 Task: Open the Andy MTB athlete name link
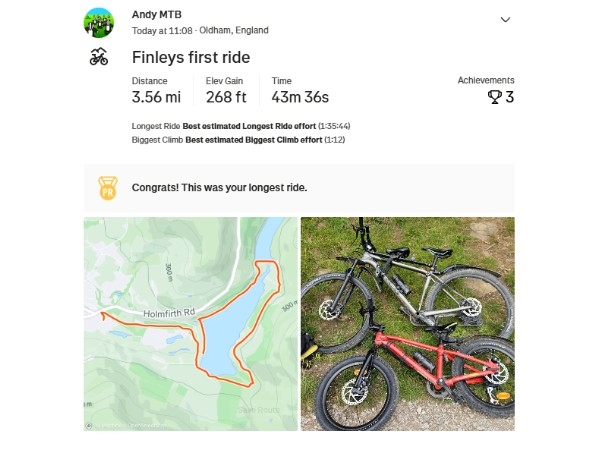point(157,15)
